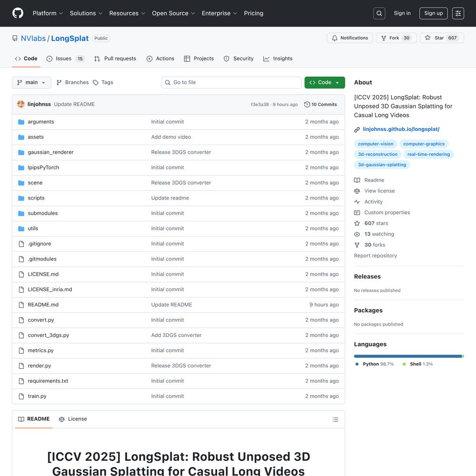Open the green Code dropdown

pyautogui.click(x=325, y=82)
